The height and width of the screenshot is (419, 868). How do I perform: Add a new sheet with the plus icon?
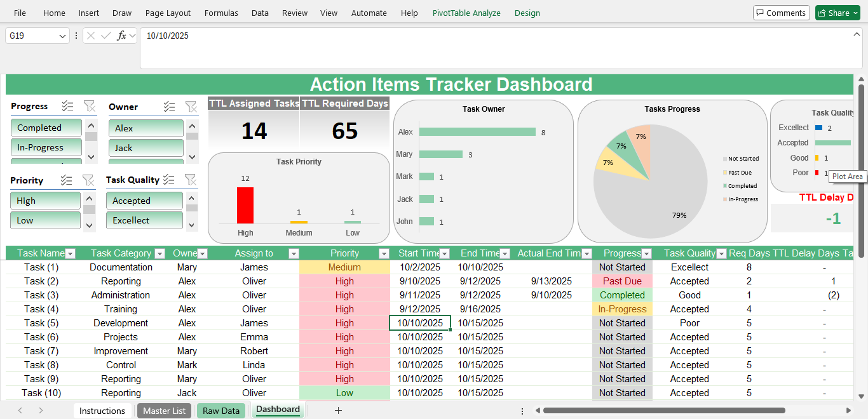tap(338, 411)
